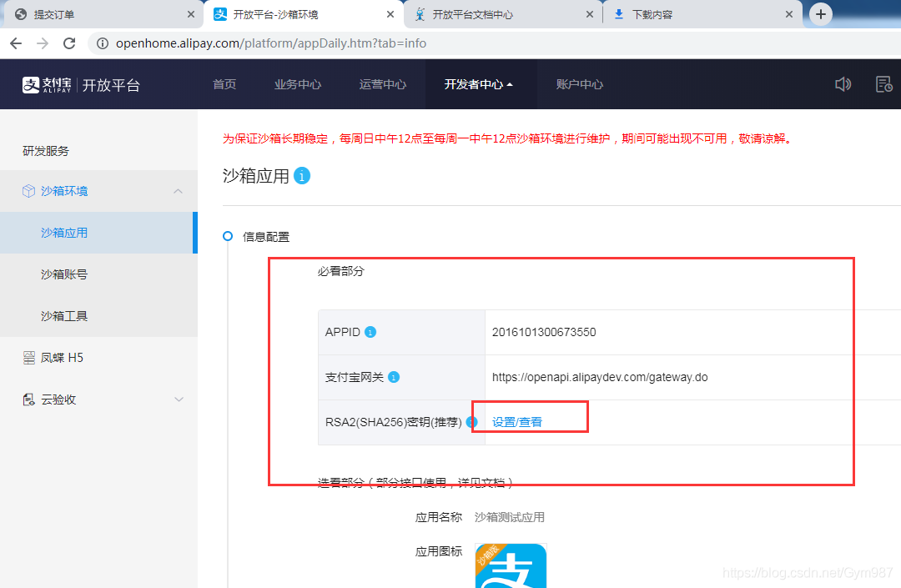Click the sandbox app icon thumbnail
The image size is (901, 588).
tap(511, 565)
